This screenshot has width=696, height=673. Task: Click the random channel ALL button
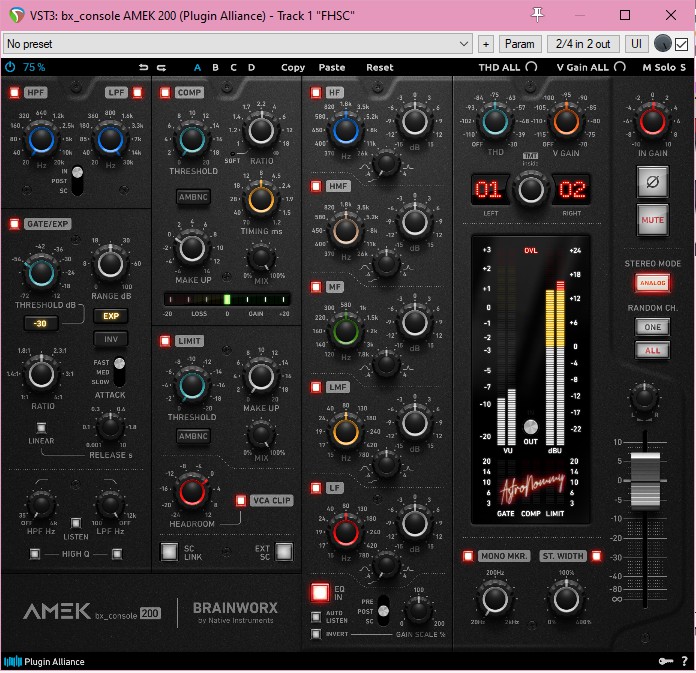point(652,350)
